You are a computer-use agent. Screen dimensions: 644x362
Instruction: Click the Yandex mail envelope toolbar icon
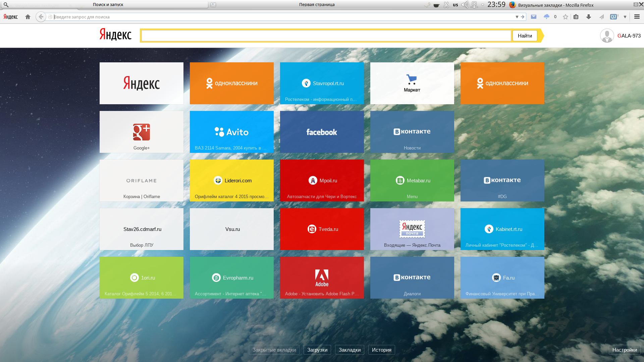[x=534, y=17]
